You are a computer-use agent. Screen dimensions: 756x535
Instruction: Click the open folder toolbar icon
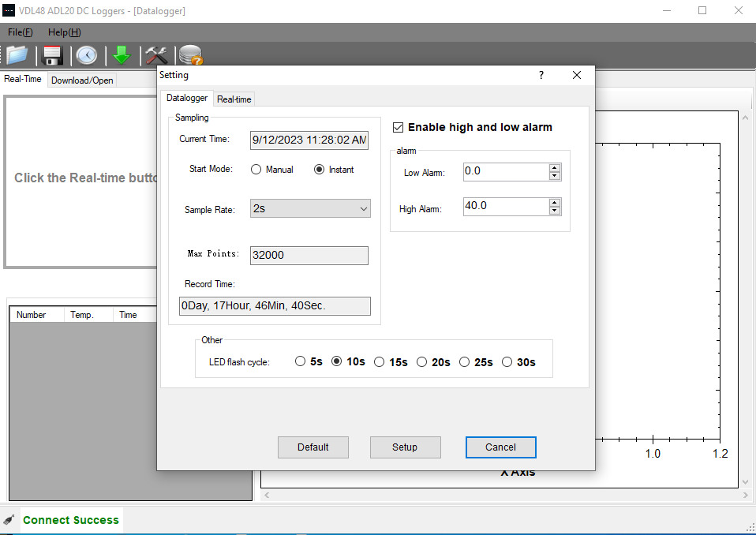click(x=17, y=55)
